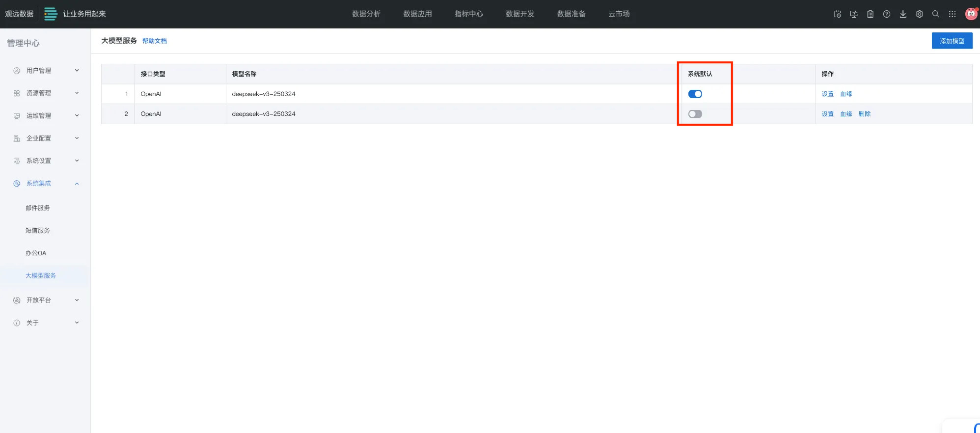Disable system default toggle for row 1

coord(695,94)
